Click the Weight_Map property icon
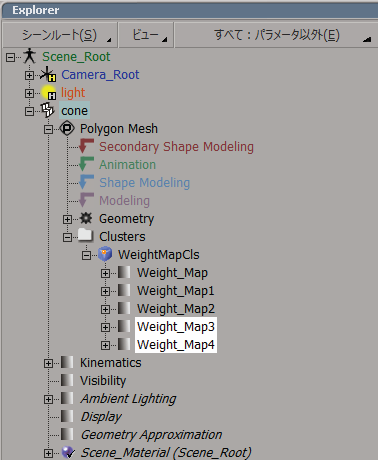The image size is (378, 460). click(x=124, y=272)
